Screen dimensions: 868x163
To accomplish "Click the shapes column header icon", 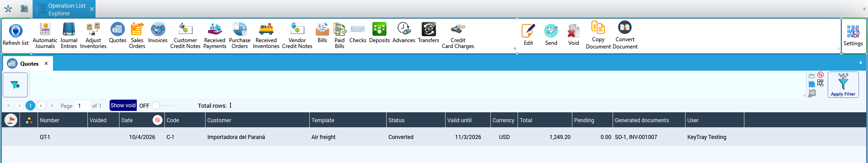I will click(x=29, y=120).
